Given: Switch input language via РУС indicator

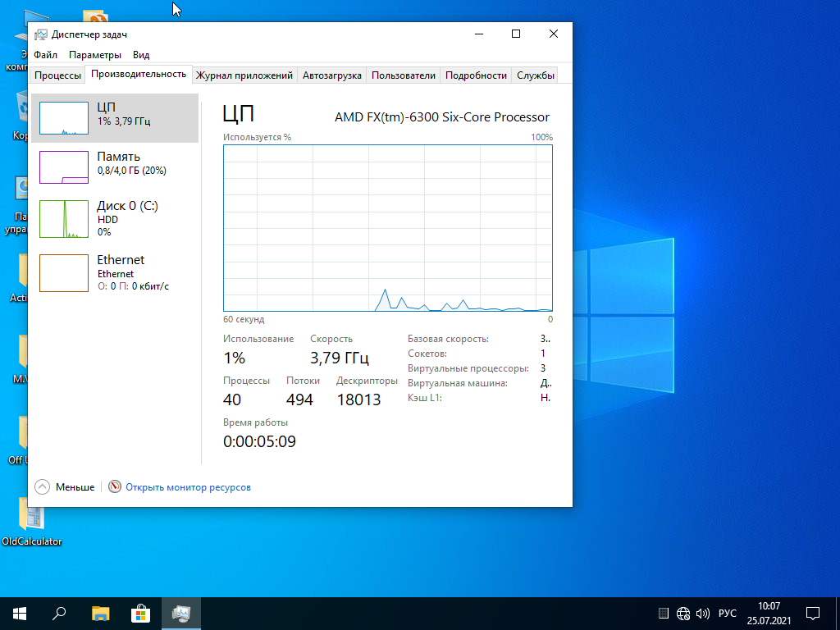Looking at the screenshot, I should coord(727,614).
